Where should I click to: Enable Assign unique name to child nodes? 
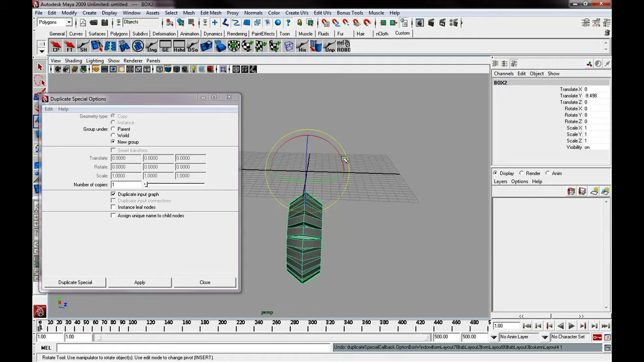click(113, 216)
